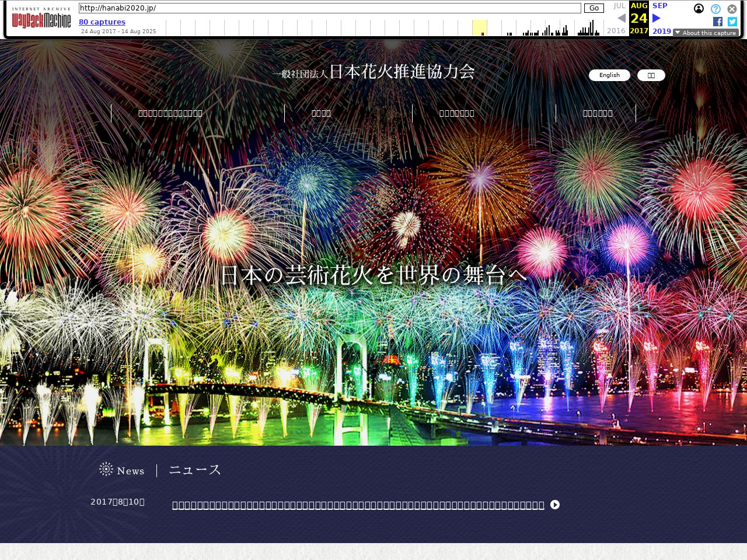Viewport: 747px width, 560px height.
Task: Share this capture on Facebook
Action: [718, 22]
